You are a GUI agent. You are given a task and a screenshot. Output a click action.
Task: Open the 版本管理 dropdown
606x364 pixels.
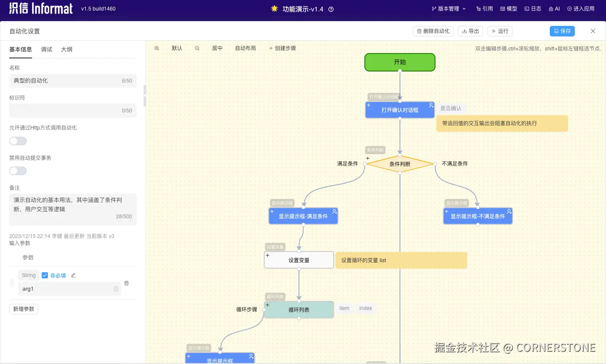(449, 9)
